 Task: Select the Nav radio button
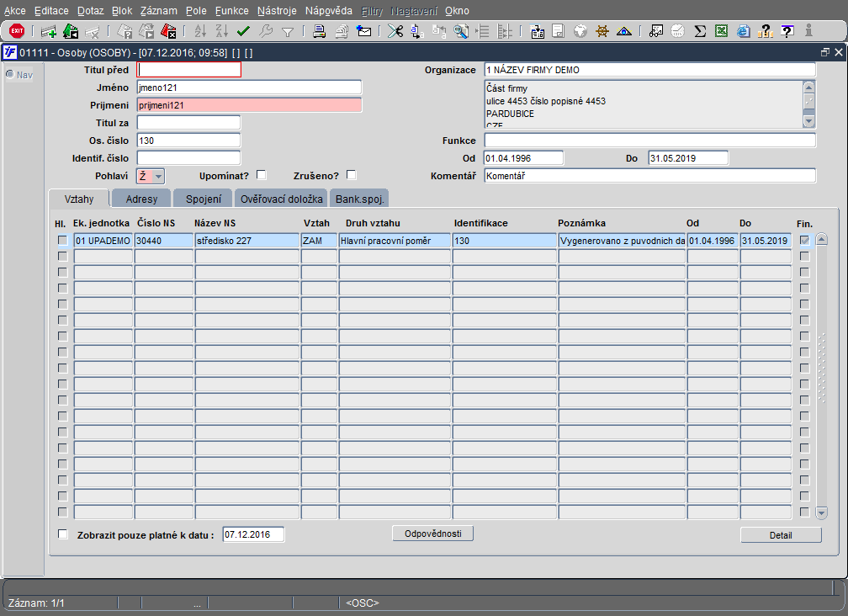[10, 74]
